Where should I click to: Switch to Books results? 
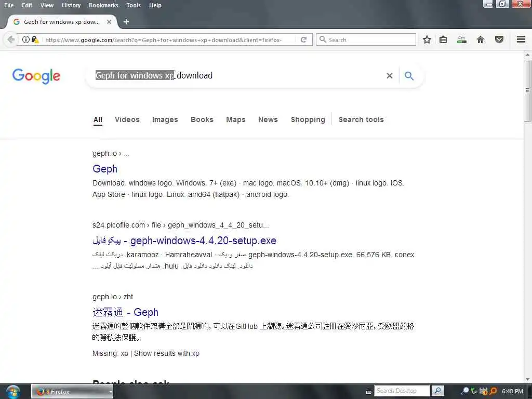tap(202, 119)
